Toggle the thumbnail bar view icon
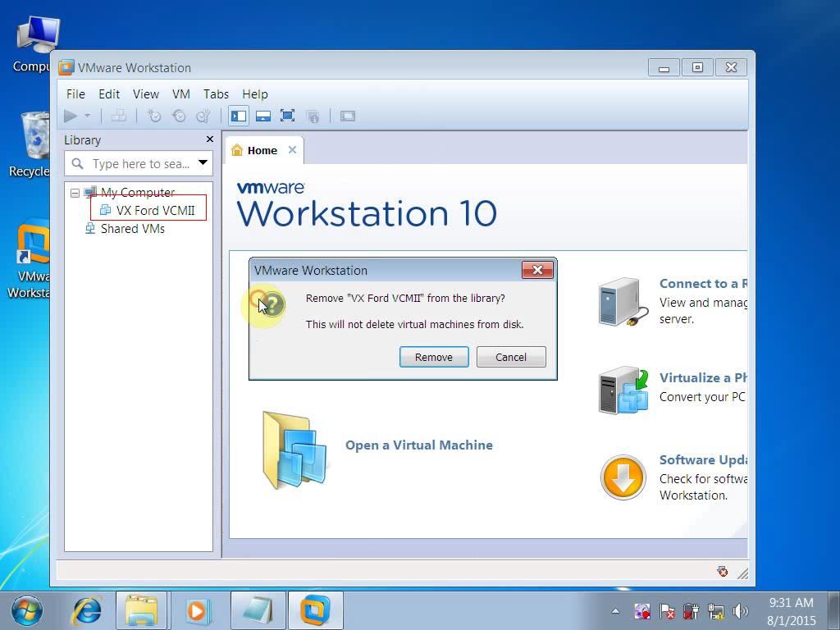This screenshot has width=840, height=630. (x=263, y=116)
